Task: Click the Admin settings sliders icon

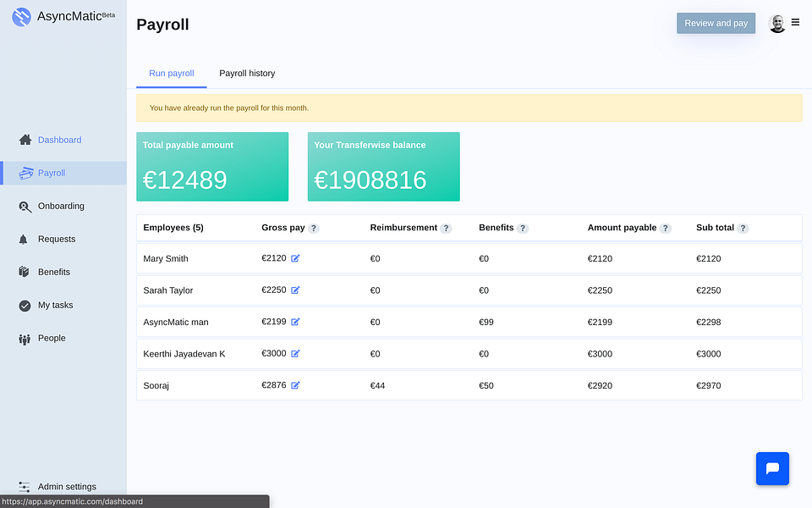Action: pyautogui.click(x=25, y=487)
